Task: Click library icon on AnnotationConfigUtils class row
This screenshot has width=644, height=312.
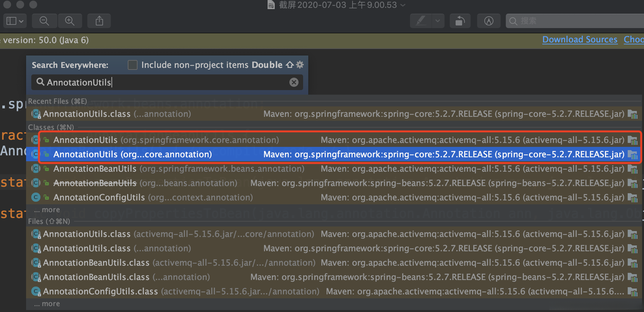Action: point(633,197)
